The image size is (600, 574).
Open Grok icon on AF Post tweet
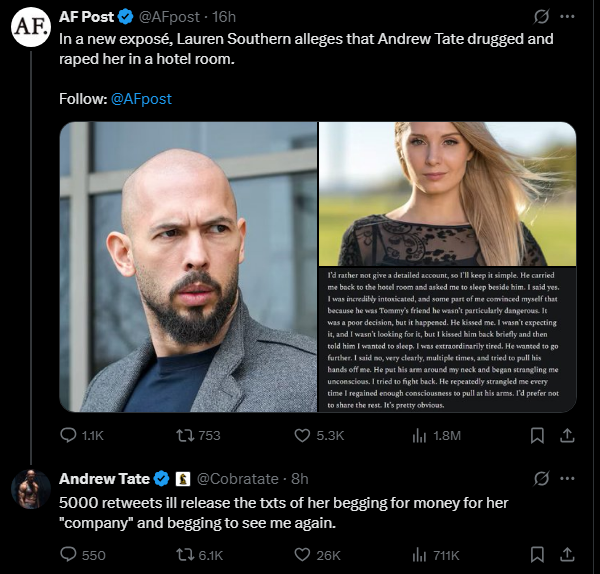(541, 16)
